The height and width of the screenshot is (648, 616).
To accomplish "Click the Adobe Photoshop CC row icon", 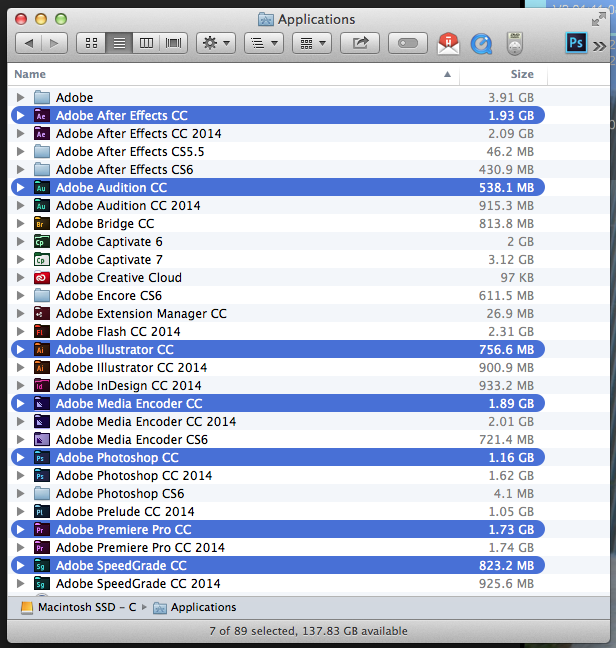I will (x=42, y=457).
